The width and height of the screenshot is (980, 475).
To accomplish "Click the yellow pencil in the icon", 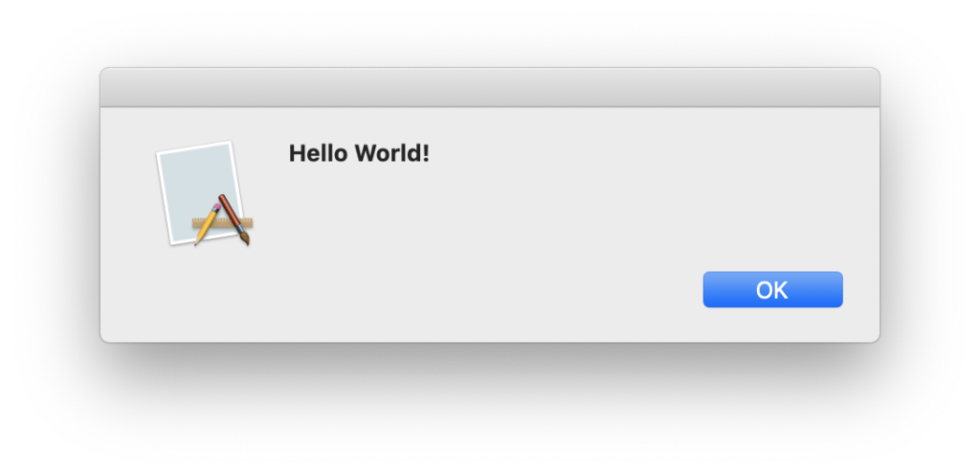I will coord(208,224).
